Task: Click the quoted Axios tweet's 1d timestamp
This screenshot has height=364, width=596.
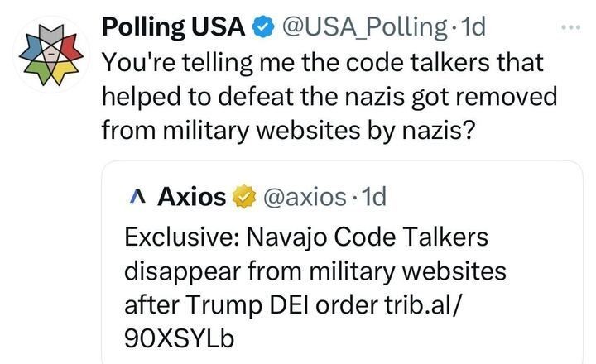Action: tap(374, 197)
